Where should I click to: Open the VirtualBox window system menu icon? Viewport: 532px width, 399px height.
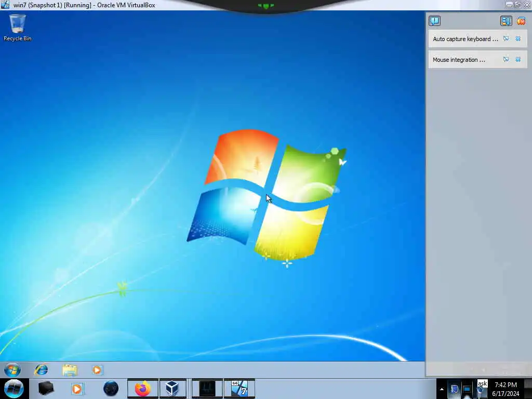point(5,5)
